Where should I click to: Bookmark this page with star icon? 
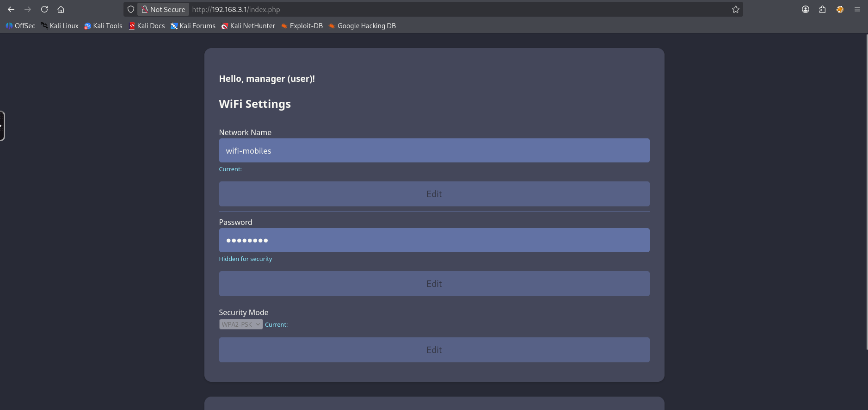(x=735, y=9)
